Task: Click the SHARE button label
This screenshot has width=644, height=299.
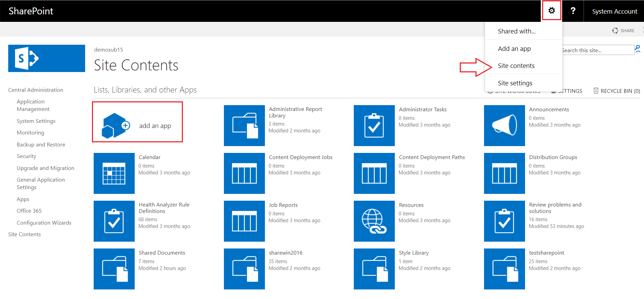Action: [x=627, y=31]
